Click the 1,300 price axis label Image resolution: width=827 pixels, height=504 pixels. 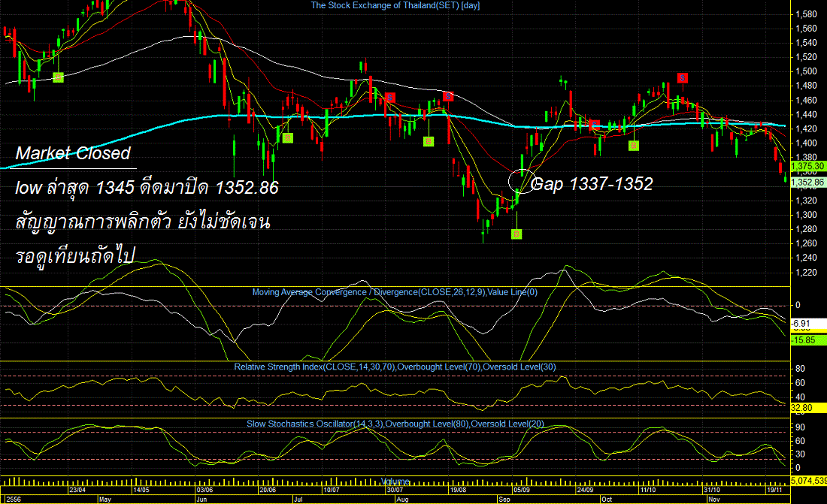click(806, 215)
